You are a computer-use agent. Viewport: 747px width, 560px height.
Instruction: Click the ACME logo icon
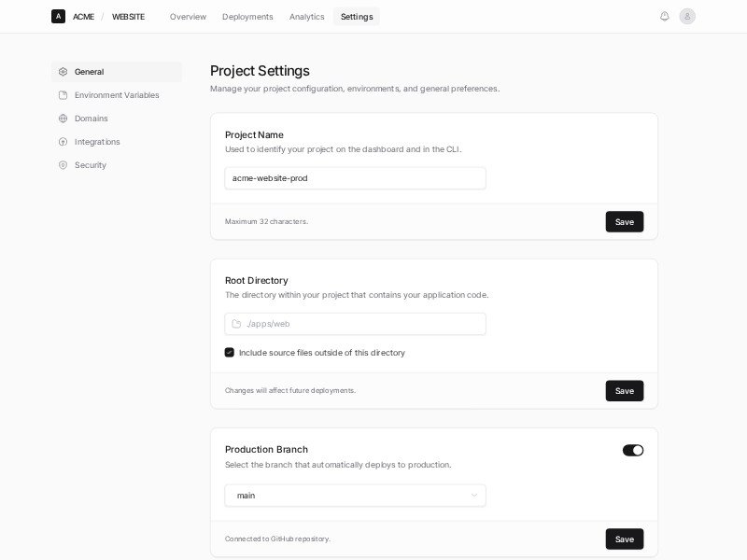click(58, 16)
